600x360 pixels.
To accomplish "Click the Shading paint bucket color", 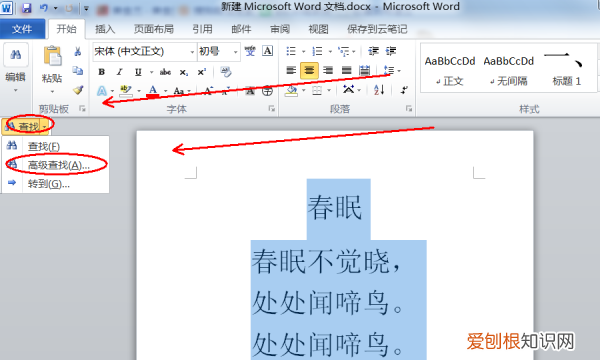I will (x=292, y=91).
